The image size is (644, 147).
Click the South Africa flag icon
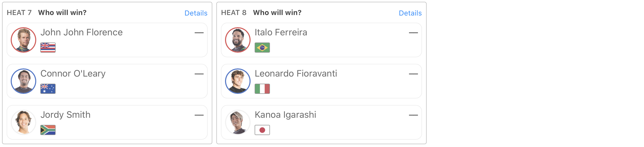tap(48, 130)
